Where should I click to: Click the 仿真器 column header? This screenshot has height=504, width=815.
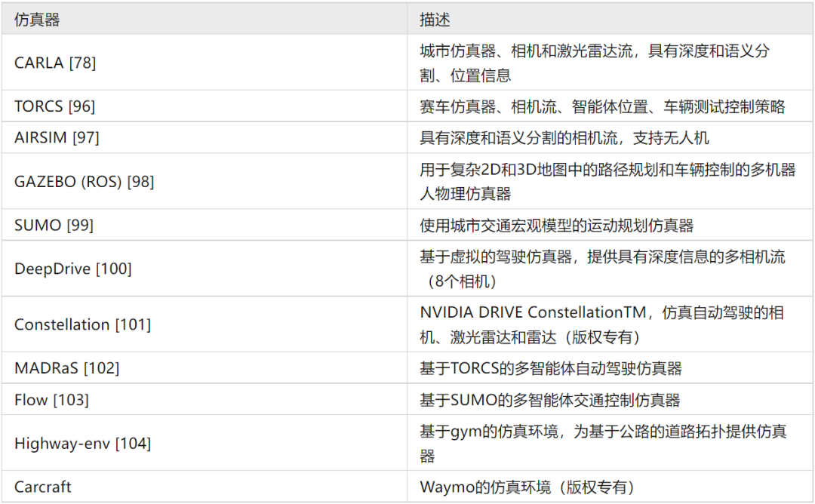pos(205,20)
